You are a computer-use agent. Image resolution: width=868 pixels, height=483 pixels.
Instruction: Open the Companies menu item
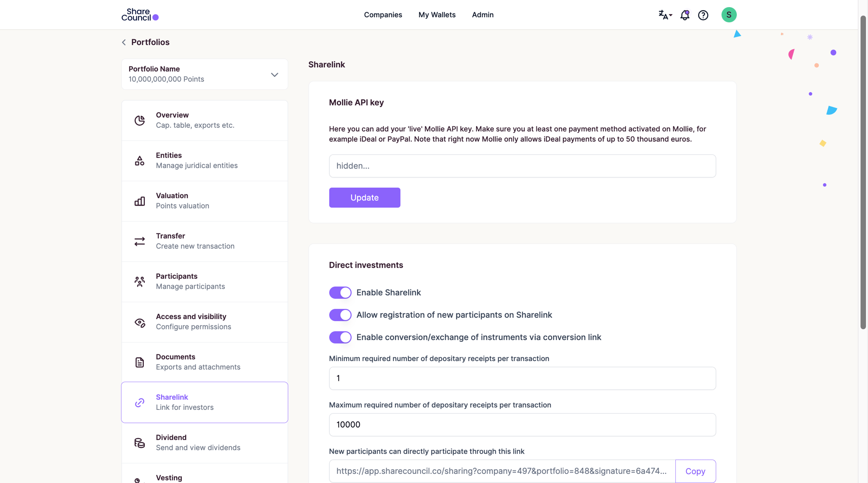[x=383, y=15]
